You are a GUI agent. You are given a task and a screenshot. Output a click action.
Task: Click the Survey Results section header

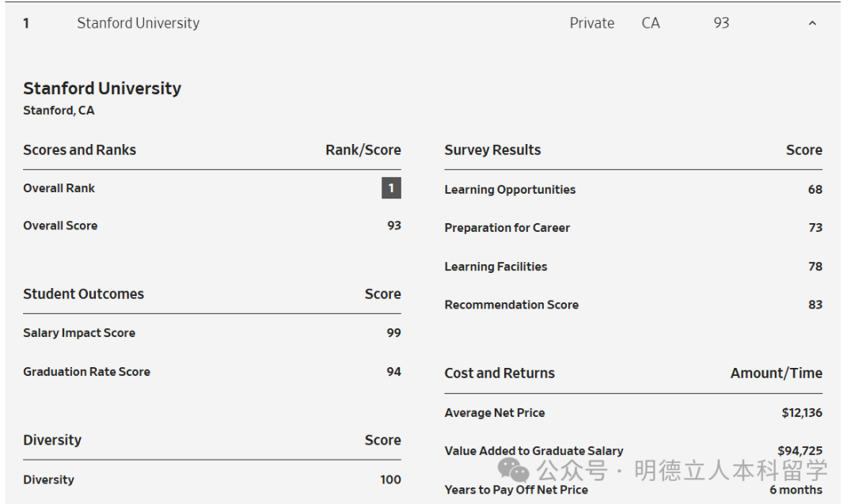492,150
